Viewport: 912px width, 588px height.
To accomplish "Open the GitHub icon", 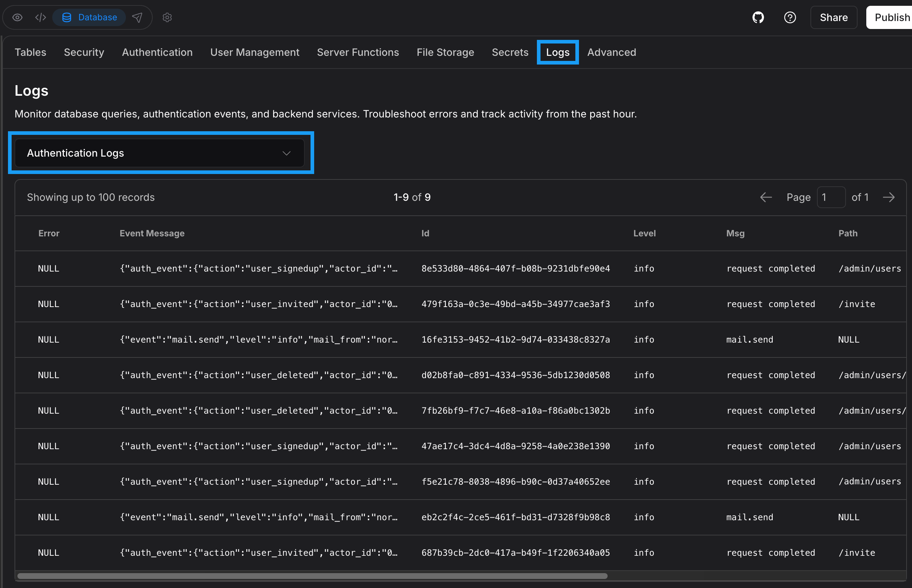I will [x=758, y=17].
